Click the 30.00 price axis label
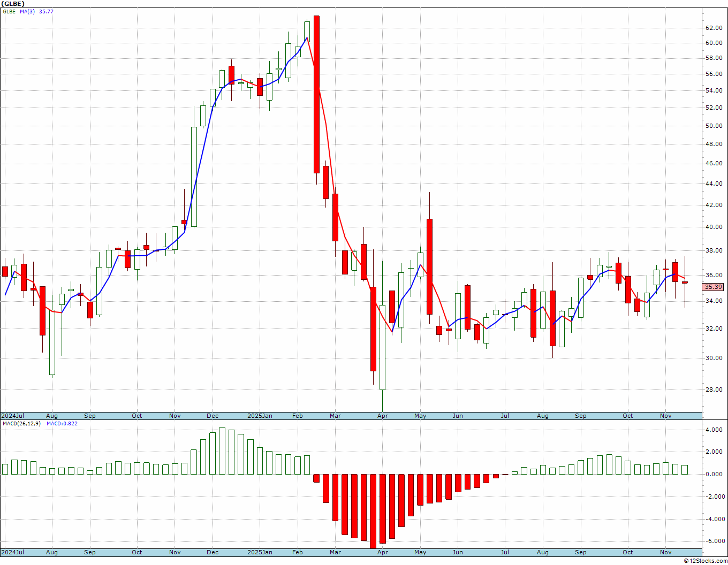The height and width of the screenshot is (565, 728). tap(714, 358)
